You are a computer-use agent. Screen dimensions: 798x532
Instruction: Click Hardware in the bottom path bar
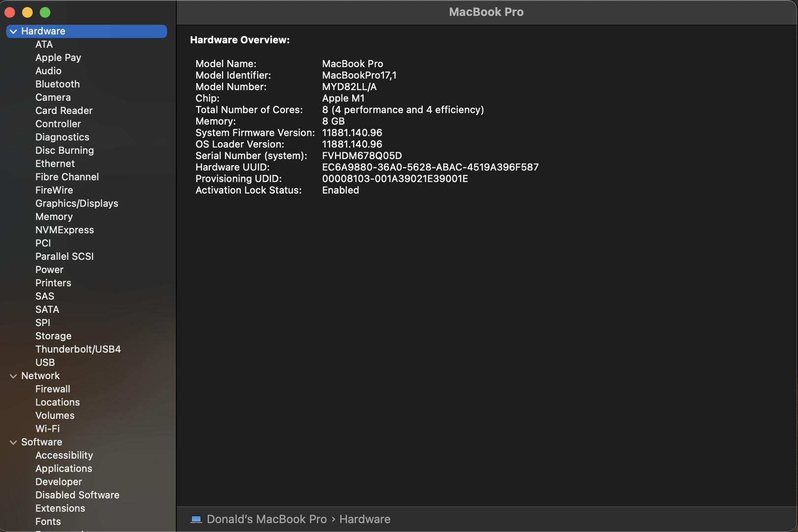coord(365,519)
